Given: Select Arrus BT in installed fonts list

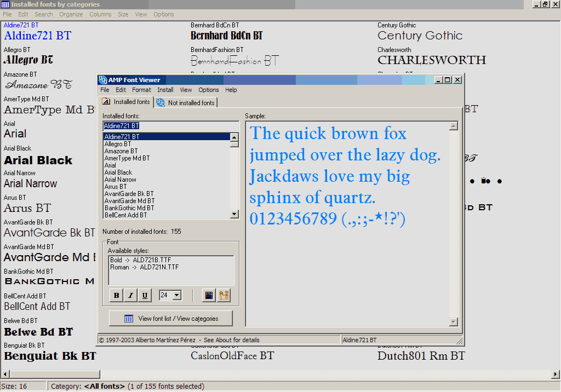Looking at the screenshot, I should pyautogui.click(x=167, y=187).
